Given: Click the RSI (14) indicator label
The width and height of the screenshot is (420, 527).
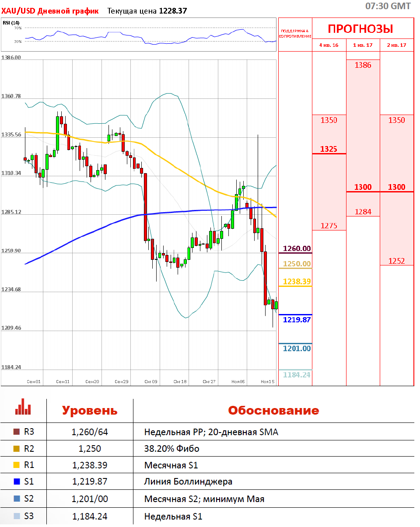Looking at the screenshot, I should coord(11,23).
